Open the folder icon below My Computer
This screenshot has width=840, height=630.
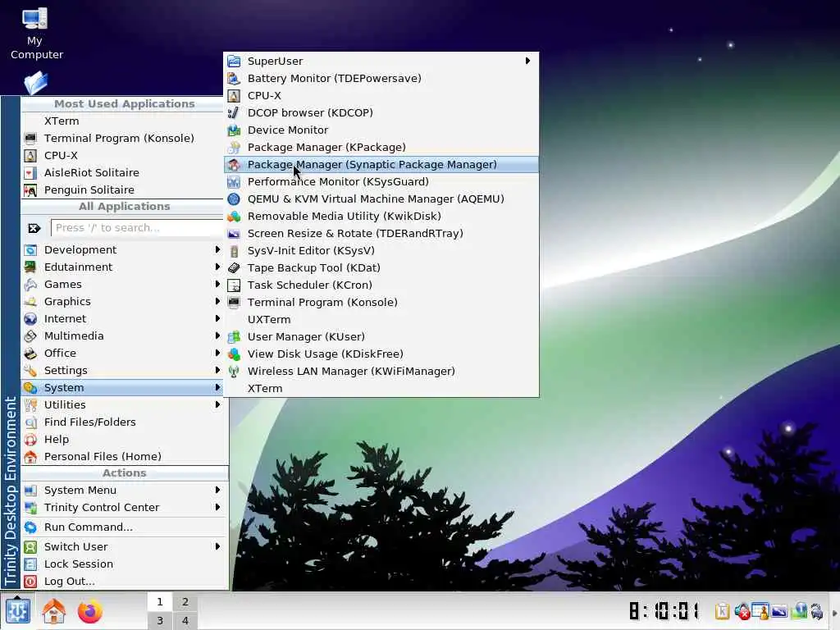(x=36, y=83)
